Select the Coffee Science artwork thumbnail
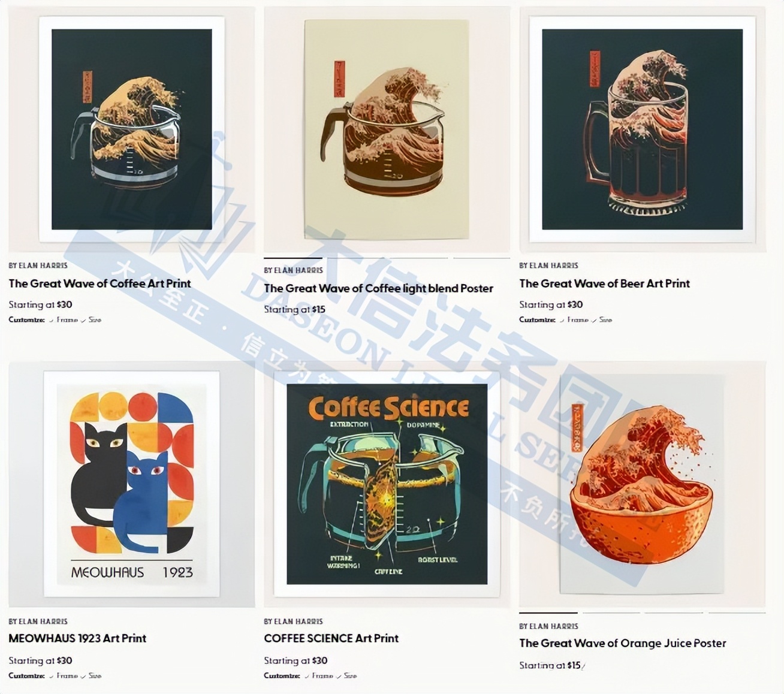The height and width of the screenshot is (694, 784). pos(387,484)
